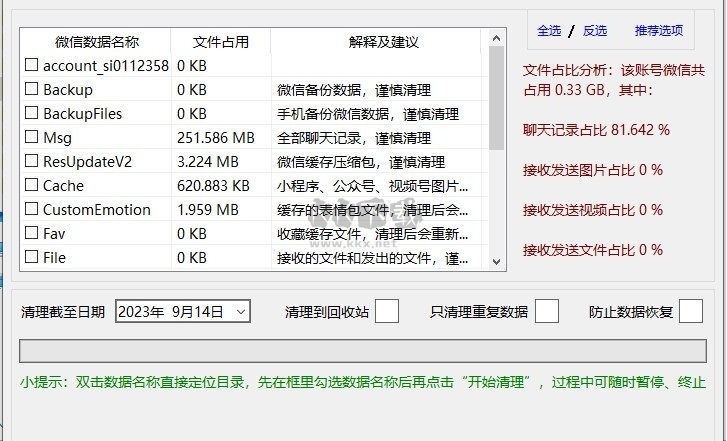Image resolution: width=727 pixels, height=441 pixels.
Task: Click the list vertical scrollbar thumb
Action: (x=497, y=98)
